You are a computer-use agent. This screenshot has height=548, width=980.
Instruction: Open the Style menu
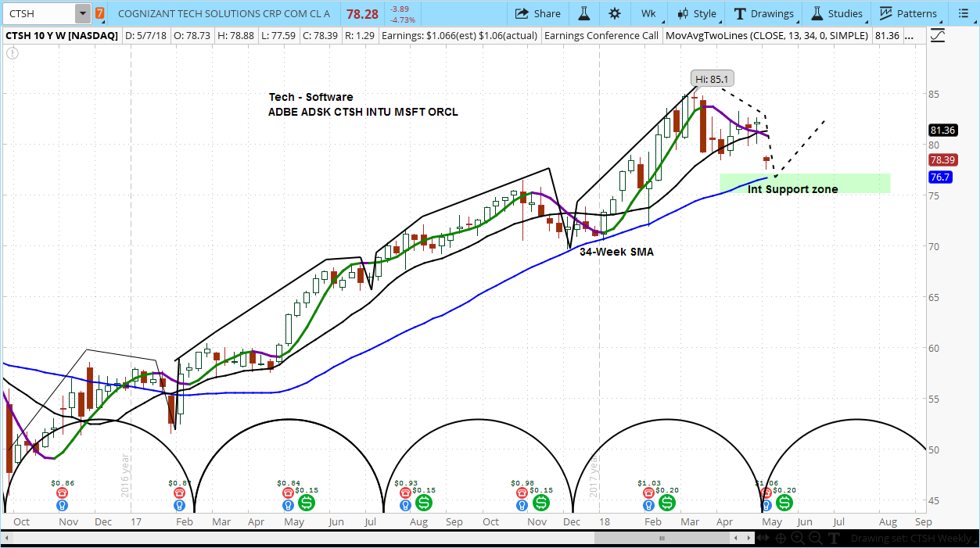[x=697, y=13]
